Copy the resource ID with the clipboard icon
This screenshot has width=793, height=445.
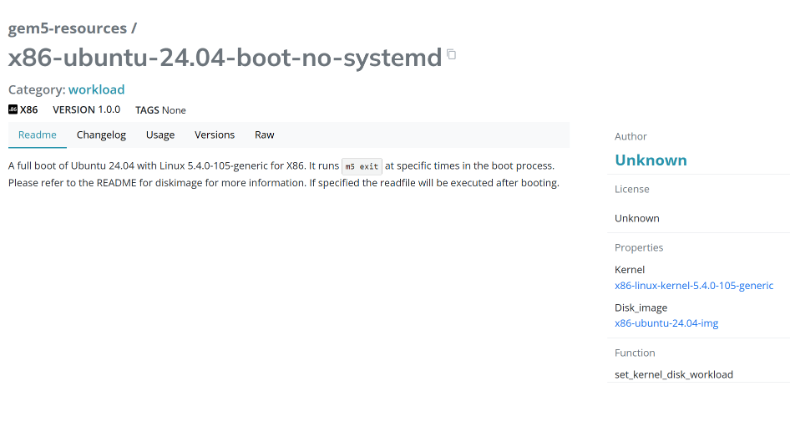tap(452, 55)
